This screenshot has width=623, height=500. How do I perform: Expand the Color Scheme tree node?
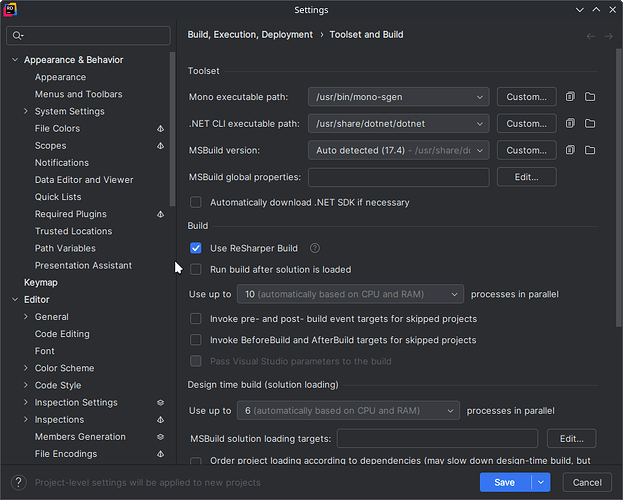coord(25,368)
